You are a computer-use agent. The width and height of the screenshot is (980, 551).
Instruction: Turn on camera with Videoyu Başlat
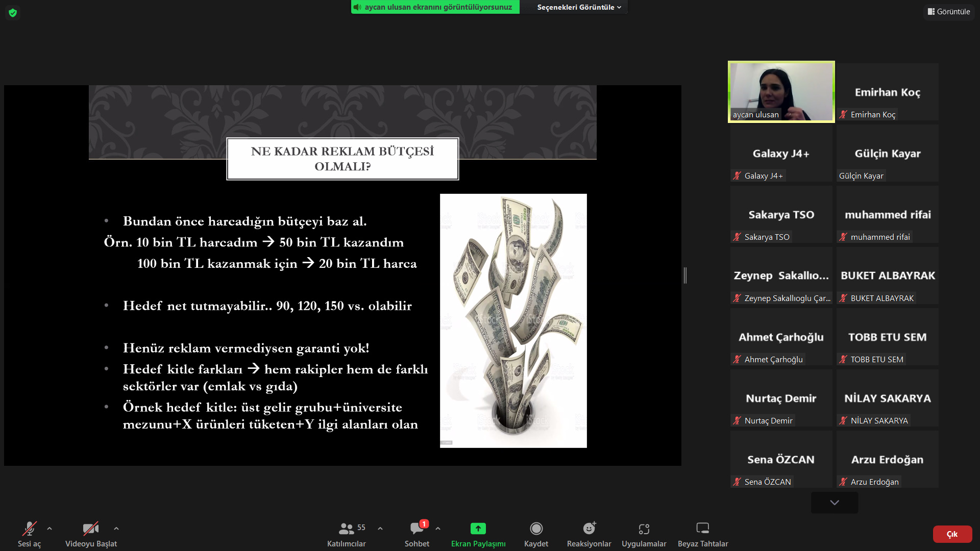coord(91,534)
